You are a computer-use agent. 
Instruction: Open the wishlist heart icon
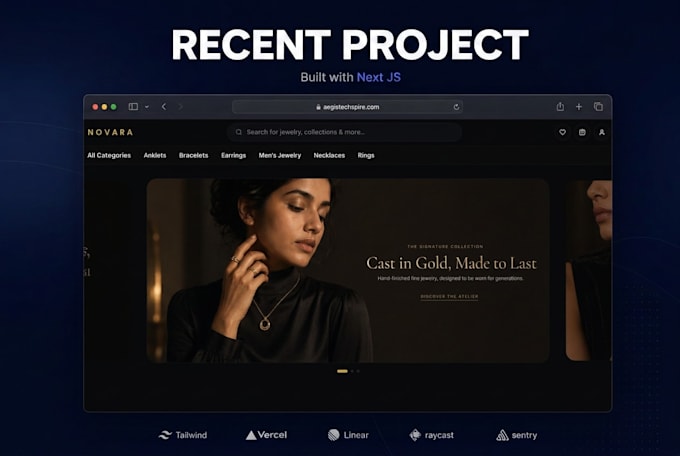click(562, 132)
